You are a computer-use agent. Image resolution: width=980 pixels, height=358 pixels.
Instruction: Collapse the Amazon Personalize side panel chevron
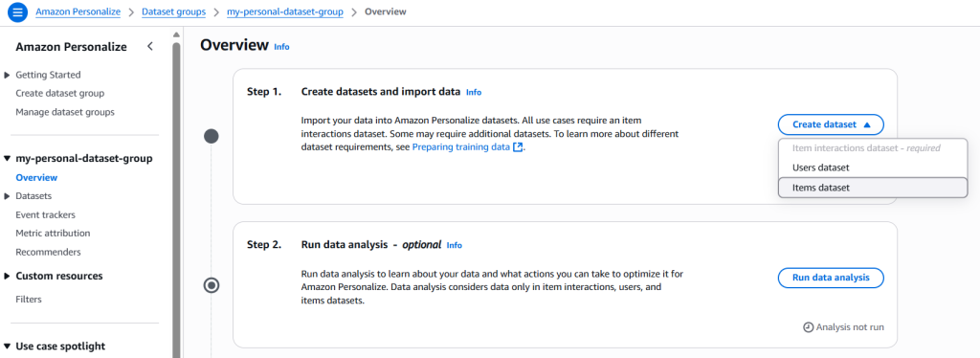click(x=150, y=46)
